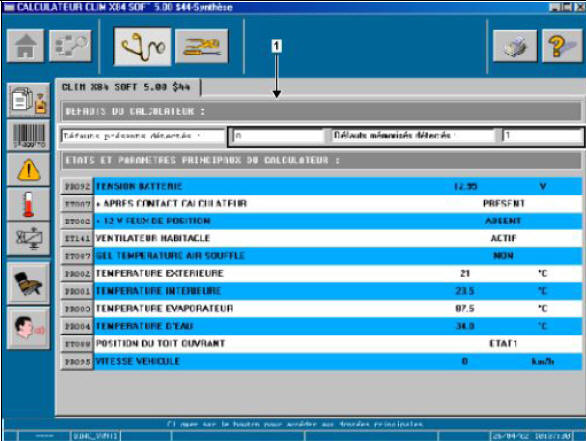Viewport: 586px width, 441px height.
Task: Click PR002 Temperature Exterieure code button
Action: (77, 274)
